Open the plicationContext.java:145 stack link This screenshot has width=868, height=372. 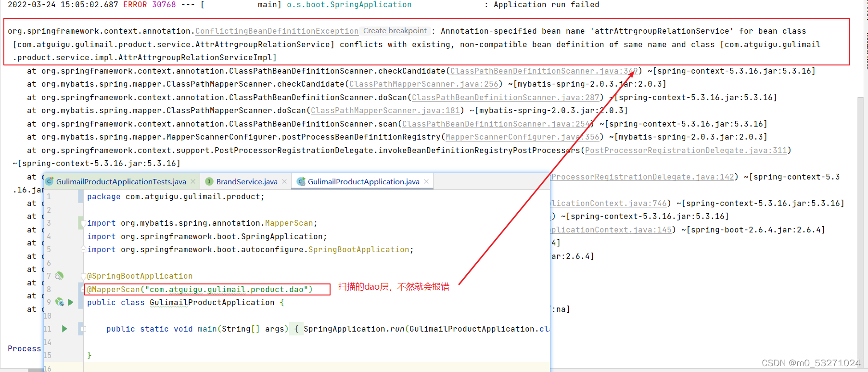(611, 230)
